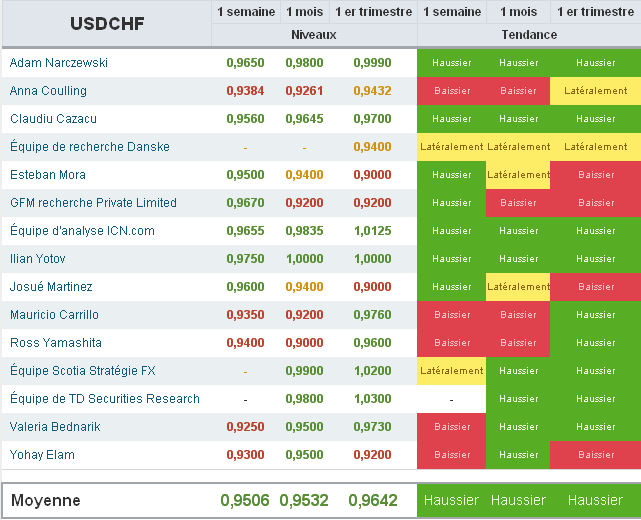Open GFM recherche Private Limited link
Screen dimensions: 641x520
[x=93, y=203]
